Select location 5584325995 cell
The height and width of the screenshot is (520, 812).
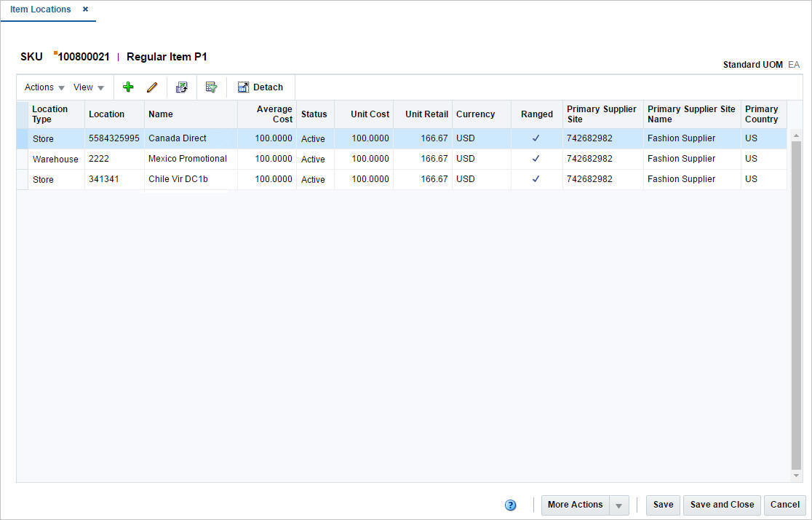tap(114, 138)
